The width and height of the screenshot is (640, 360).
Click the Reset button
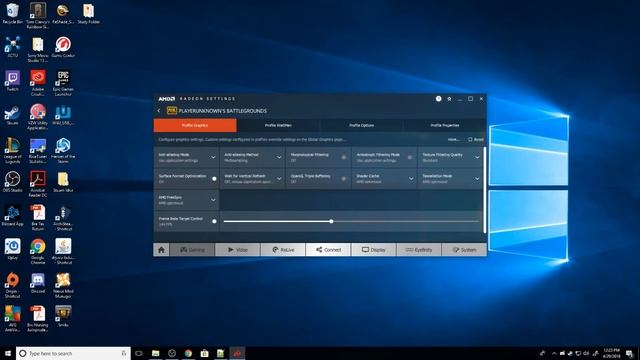point(476,140)
